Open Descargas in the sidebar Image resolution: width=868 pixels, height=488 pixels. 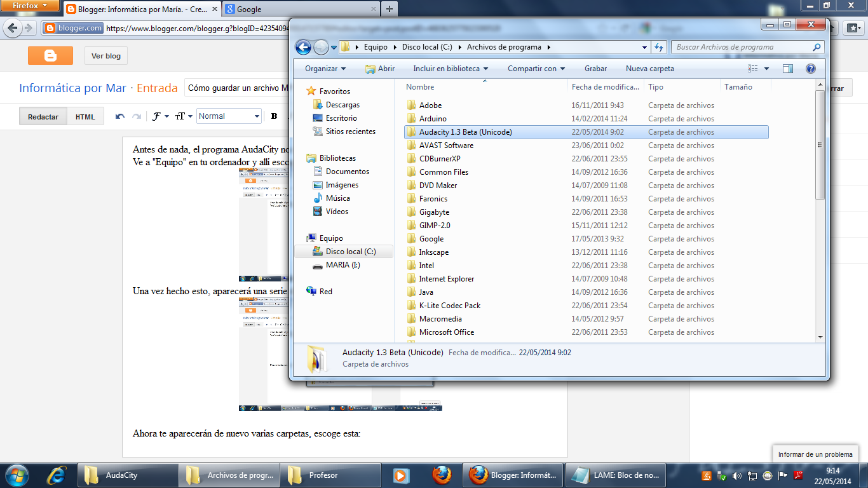click(x=342, y=105)
